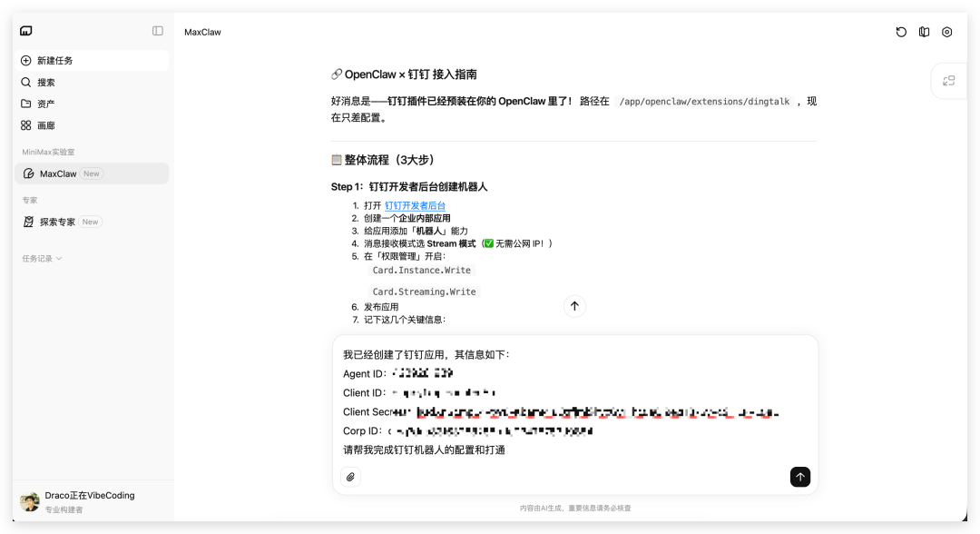This screenshot has height=534, width=980.
Task: Expand the floating side panel icon
Action: [949, 81]
